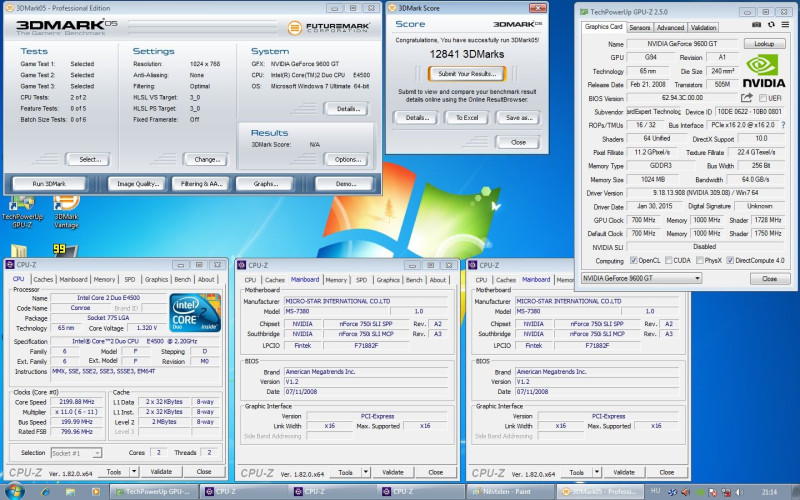Viewport: 800px width, 500px height.
Task: Click the Graphs button in 3DMark05
Action: click(265, 184)
